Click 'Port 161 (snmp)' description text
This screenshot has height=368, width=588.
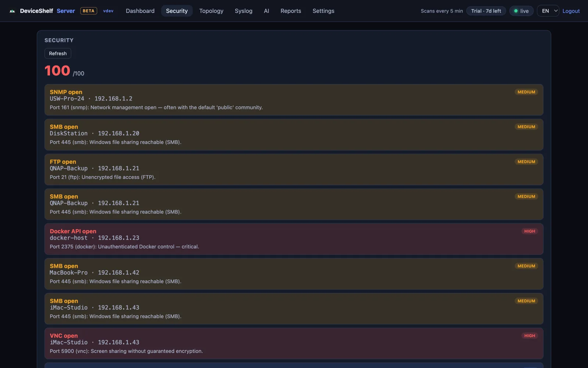[x=156, y=107]
